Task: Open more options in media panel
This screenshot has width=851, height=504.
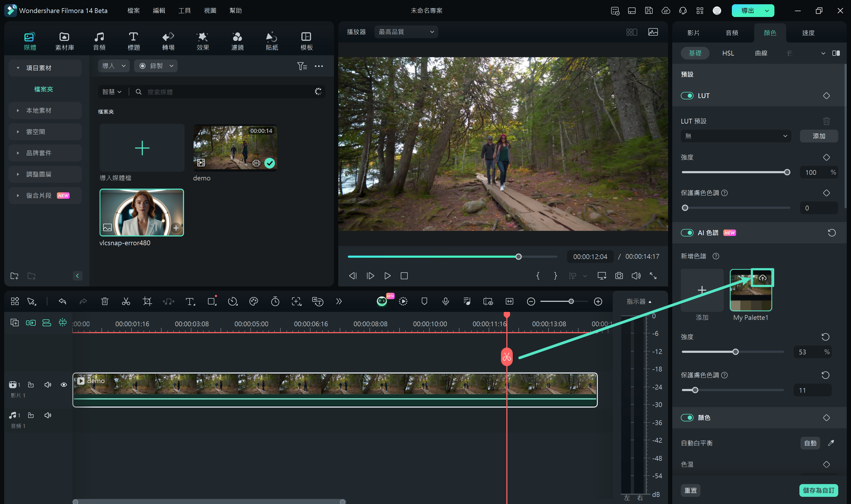Action: (x=319, y=66)
